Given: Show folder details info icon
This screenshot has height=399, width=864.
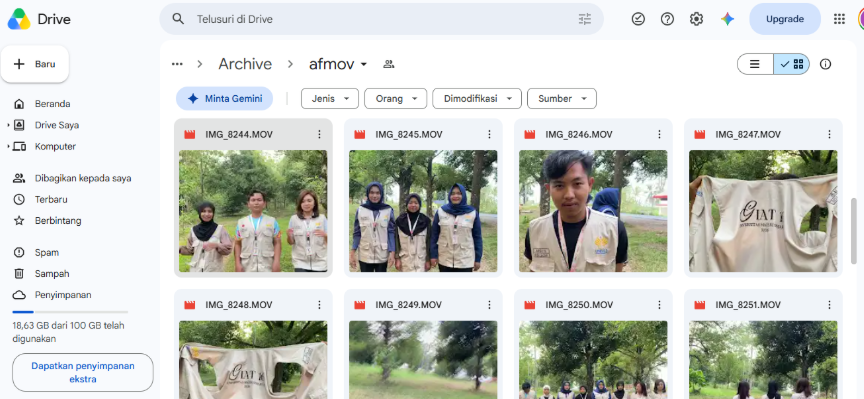Looking at the screenshot, I should 825,64.
